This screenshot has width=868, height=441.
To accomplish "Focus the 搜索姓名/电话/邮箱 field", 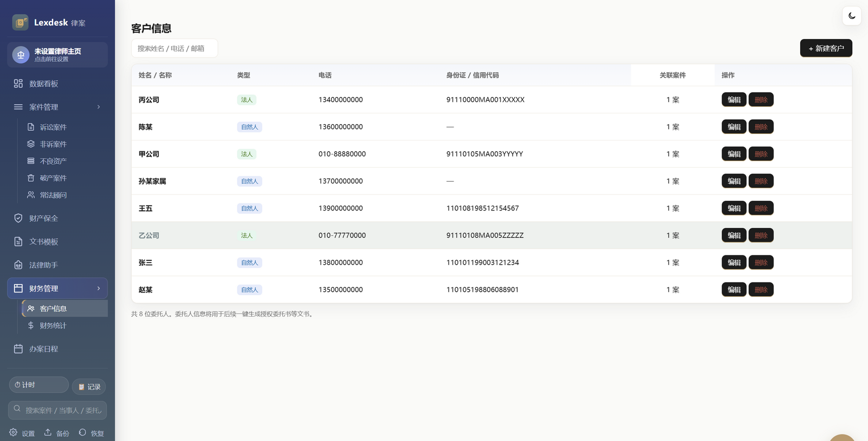I will [175, 48].
